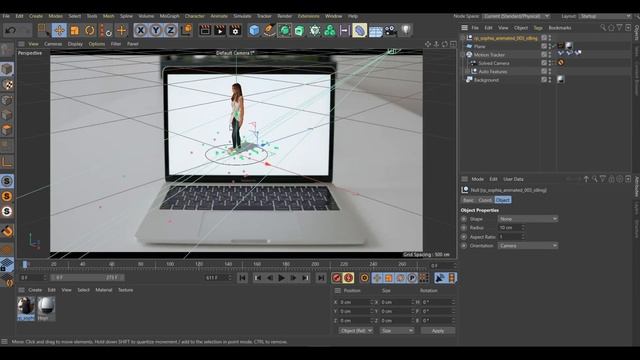This screenshot has height=360, width=640.
Task: Click the timeline preview range slider
Action: click(x=87, y=278)
